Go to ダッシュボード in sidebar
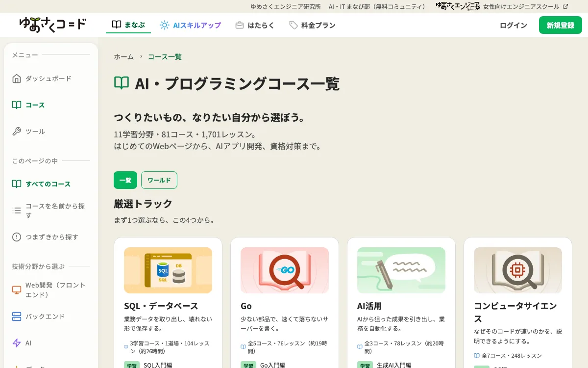588x368 pixels. [x=49, y=79]
